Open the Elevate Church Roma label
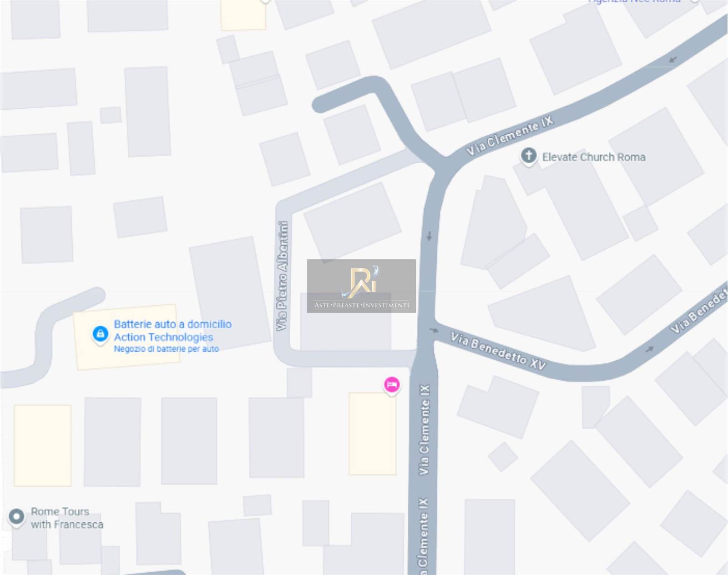The width and height of the screenshot is (728, 575). (x=593, y=157)
